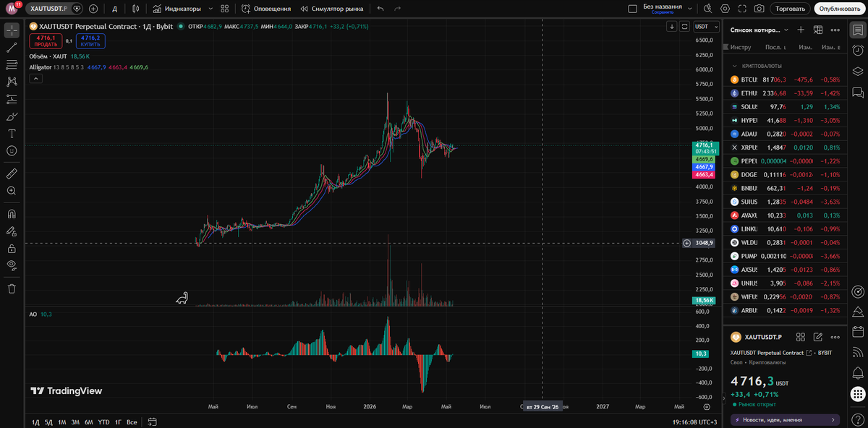Select the BTCUSDT watchlist row
The height and width of the screenshot is (428, 868).
pos(785,80)
